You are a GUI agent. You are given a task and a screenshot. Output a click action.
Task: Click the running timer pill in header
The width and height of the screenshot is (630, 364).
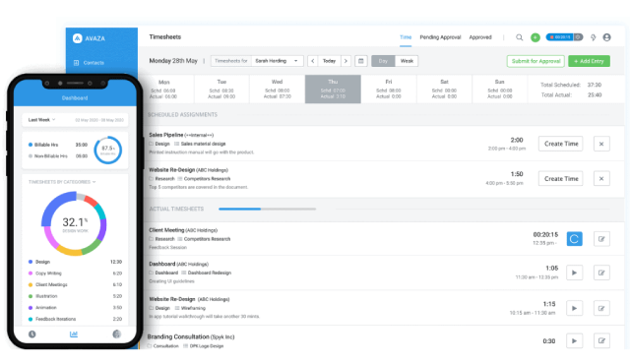[x=564, y=37]
